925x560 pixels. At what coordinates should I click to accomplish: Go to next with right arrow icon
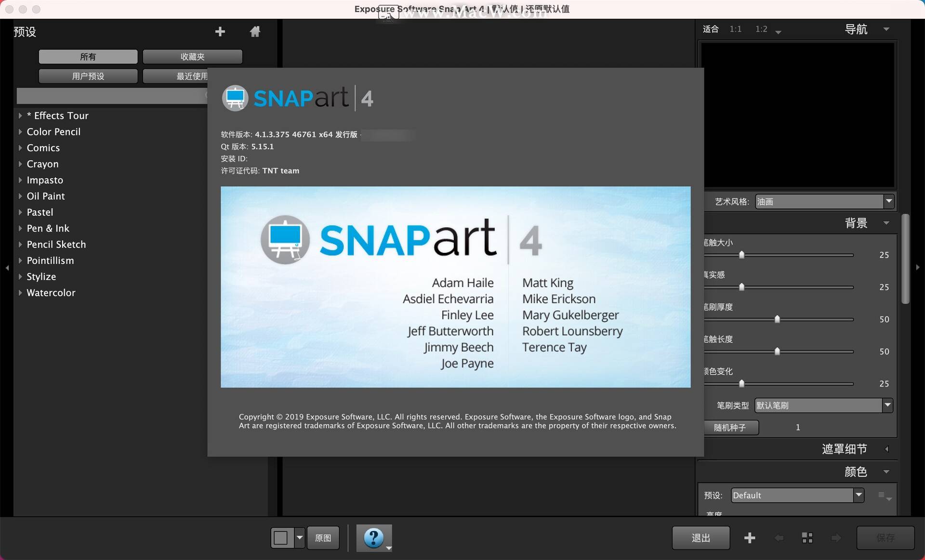click(836, 538)
